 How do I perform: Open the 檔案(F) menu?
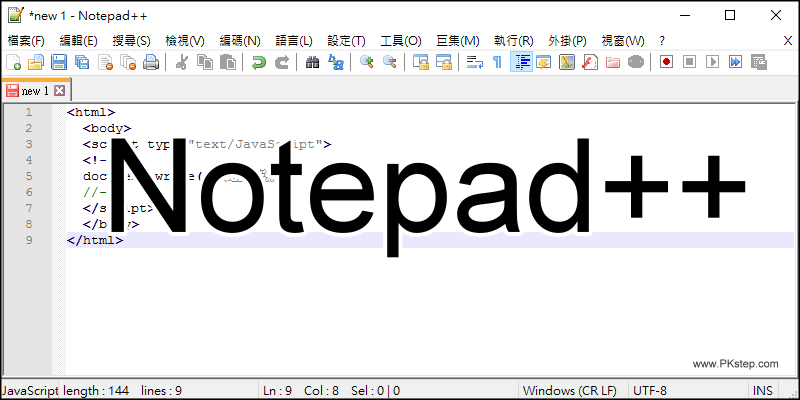point(27,41)
